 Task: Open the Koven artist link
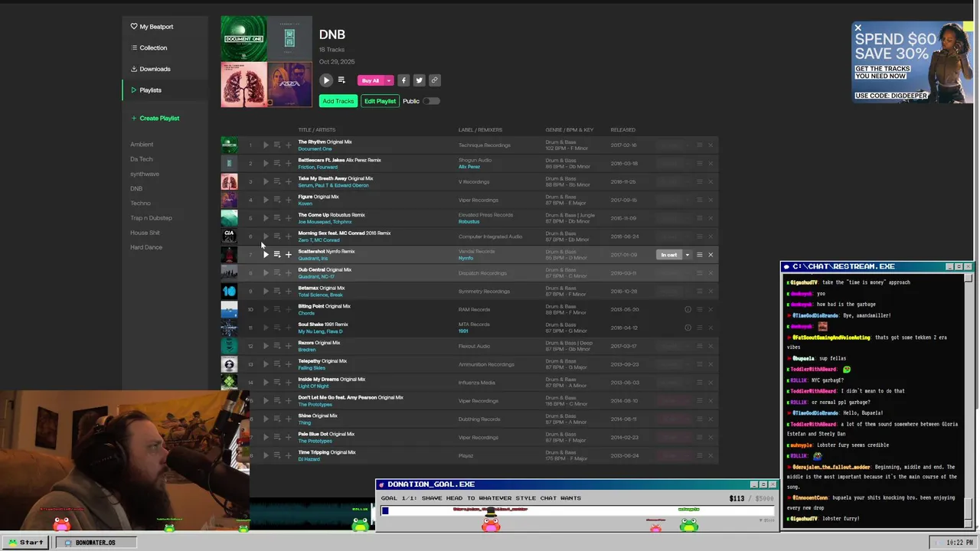click(305, 204)
